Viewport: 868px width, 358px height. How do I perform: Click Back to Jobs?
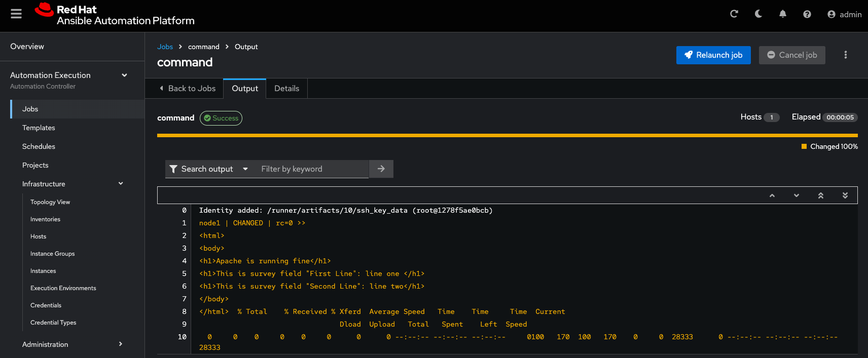[188, 89]
